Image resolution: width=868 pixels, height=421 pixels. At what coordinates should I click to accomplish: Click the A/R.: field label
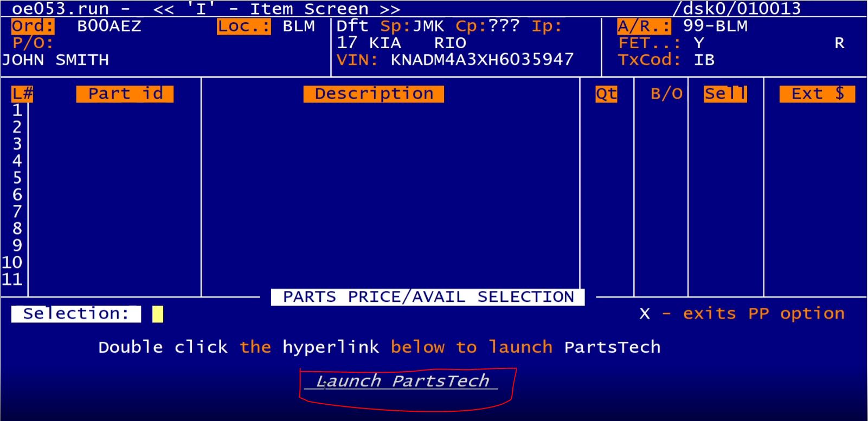tap(644, 26)
